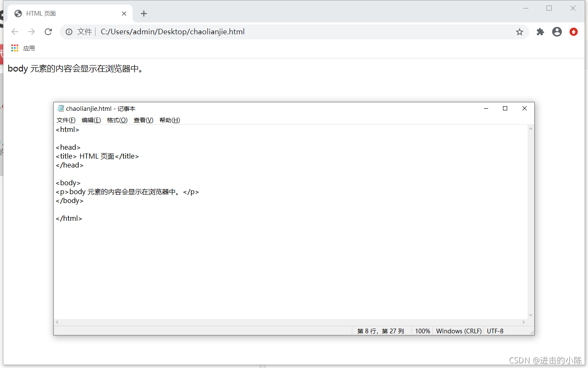Screen dimensions: 588x368
Task: Click the browser back arrow
Action: (x=15, y=32)
